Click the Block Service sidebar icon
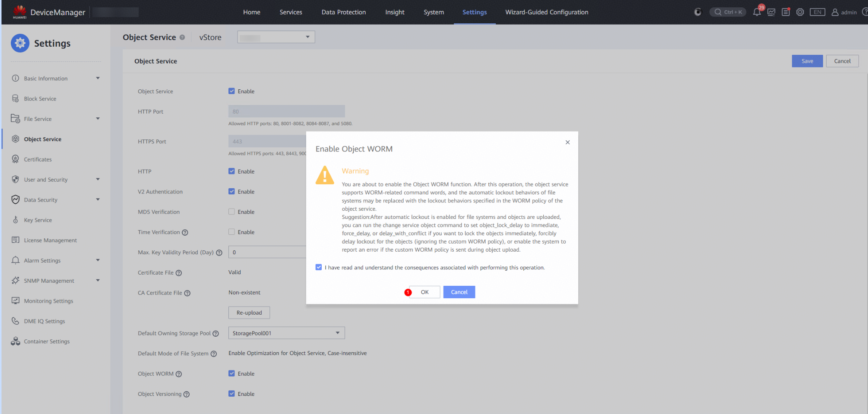The width and height of the screenshot is (868, 414). pos(16,98)
